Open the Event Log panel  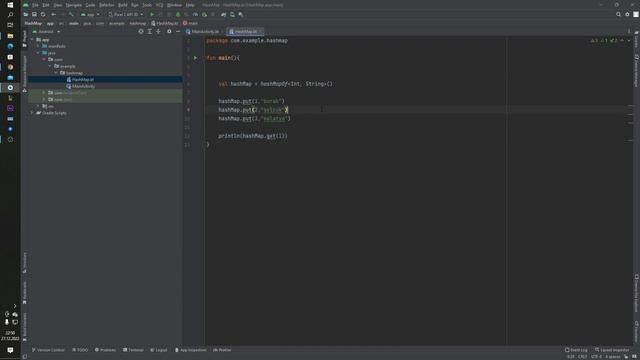click(x=576, y=350)
